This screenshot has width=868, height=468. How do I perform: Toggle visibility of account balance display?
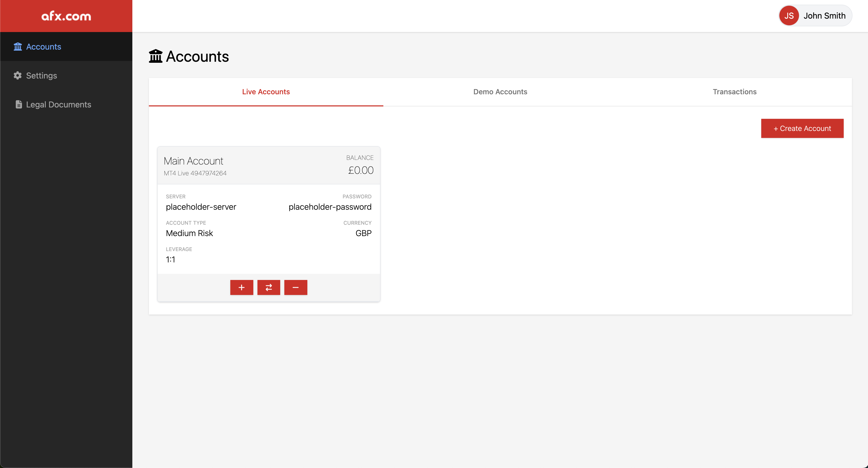[x=361, y=169]
